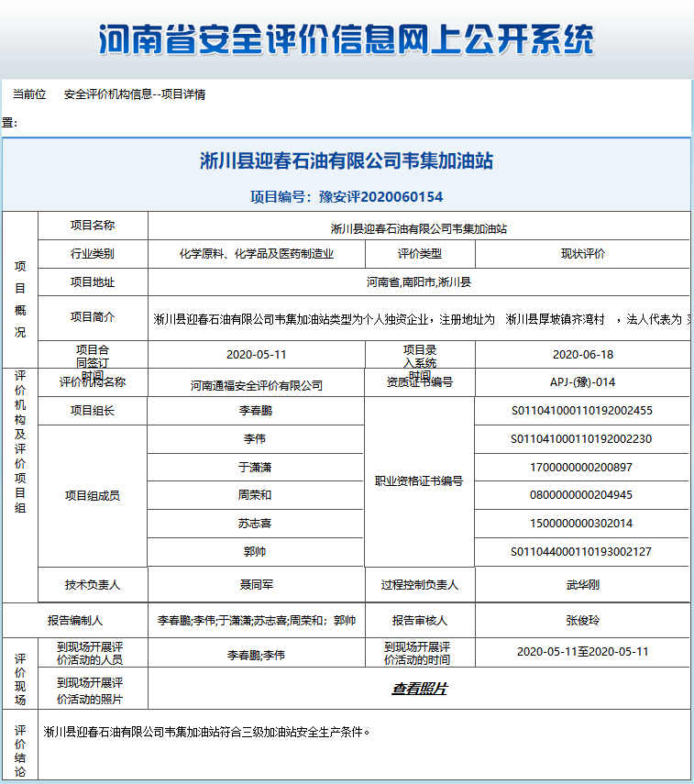Select address value 河南省,南阳市,淅川县
The height and width of the screenshot is (784, 694).
[x=418, y=282]
